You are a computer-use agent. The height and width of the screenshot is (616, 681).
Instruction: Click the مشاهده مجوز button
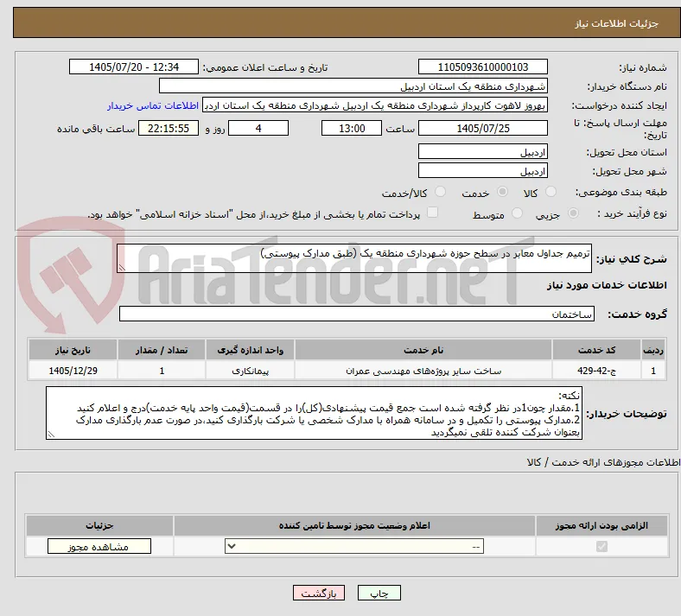pyautogui.click(x=99, y=547)
